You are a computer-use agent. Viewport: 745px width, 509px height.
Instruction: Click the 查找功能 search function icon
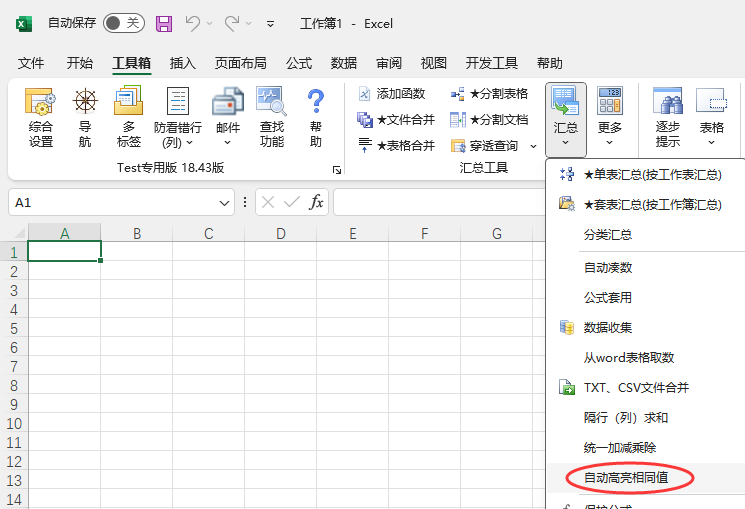click(271, 118)
